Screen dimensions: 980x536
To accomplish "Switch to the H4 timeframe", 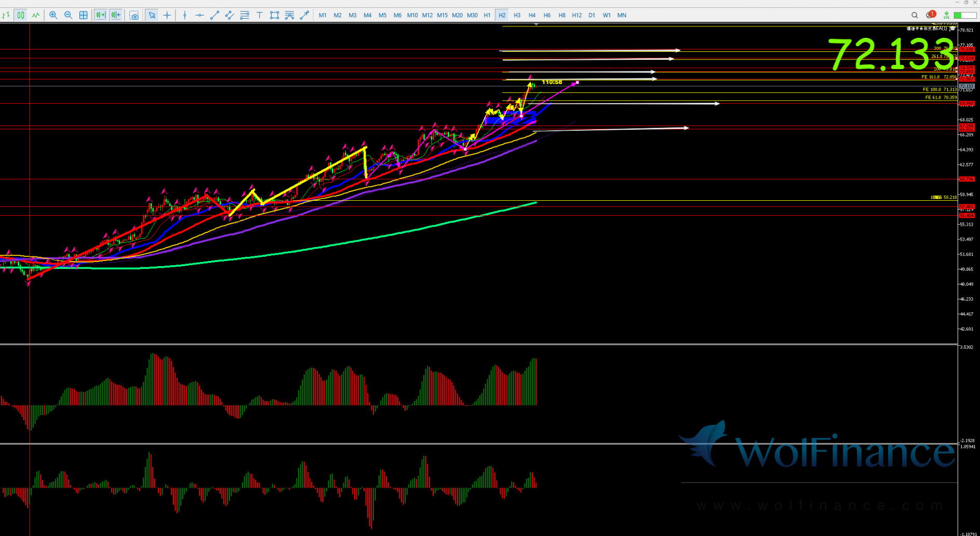I will pos(532,15).
